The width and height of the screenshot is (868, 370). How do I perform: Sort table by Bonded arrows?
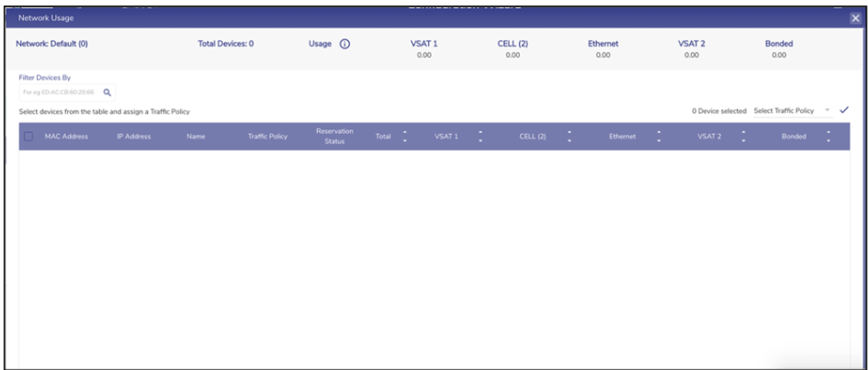click(x=828, y=137)
